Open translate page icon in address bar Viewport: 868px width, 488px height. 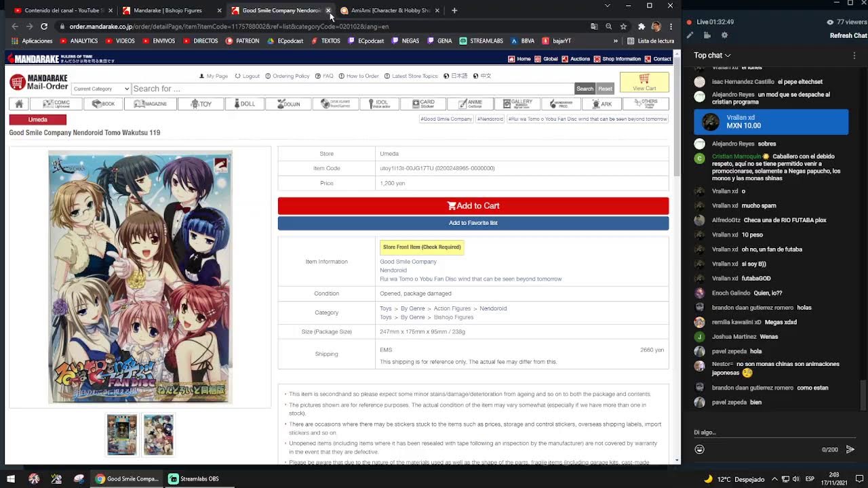594,26
